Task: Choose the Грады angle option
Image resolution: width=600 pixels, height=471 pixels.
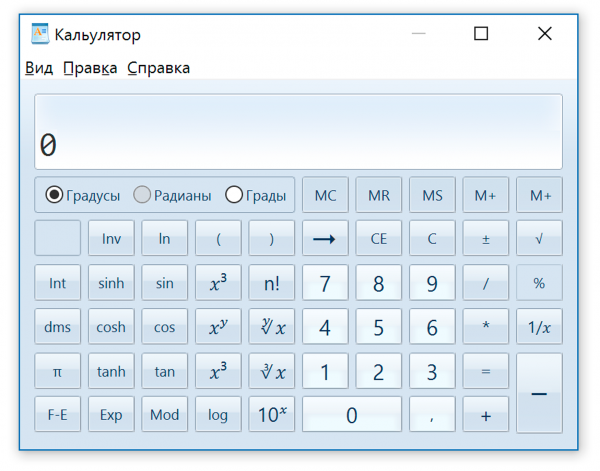Action: click(234, 195)
